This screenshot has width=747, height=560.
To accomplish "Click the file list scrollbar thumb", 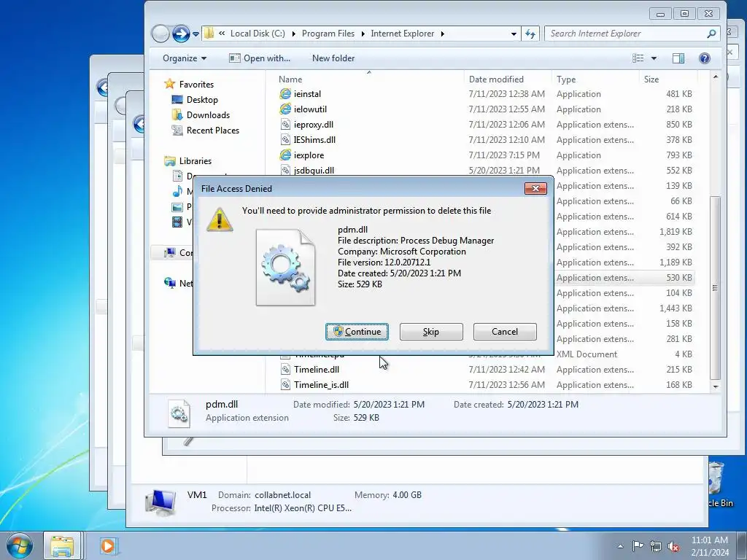I will (x=715, y=287).
